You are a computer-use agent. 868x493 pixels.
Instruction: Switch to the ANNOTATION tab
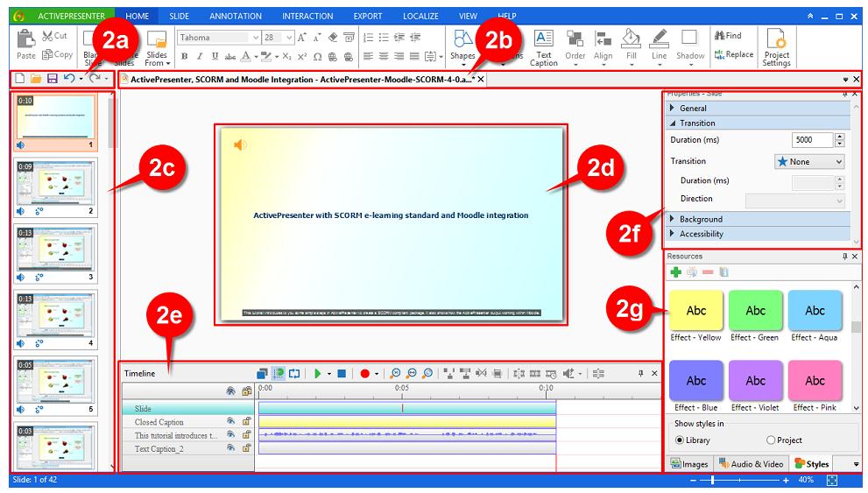[236, 16]
